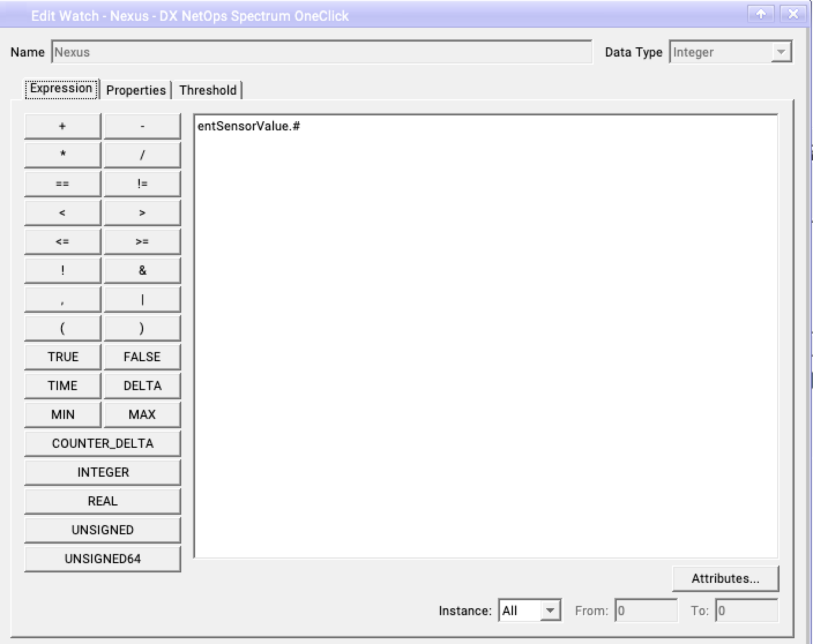Add the DELTA function

tap(142, 386)
